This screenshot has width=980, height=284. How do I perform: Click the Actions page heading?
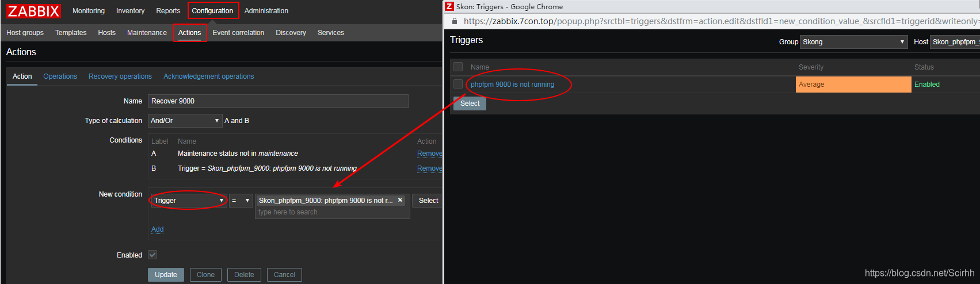[21, 52]
